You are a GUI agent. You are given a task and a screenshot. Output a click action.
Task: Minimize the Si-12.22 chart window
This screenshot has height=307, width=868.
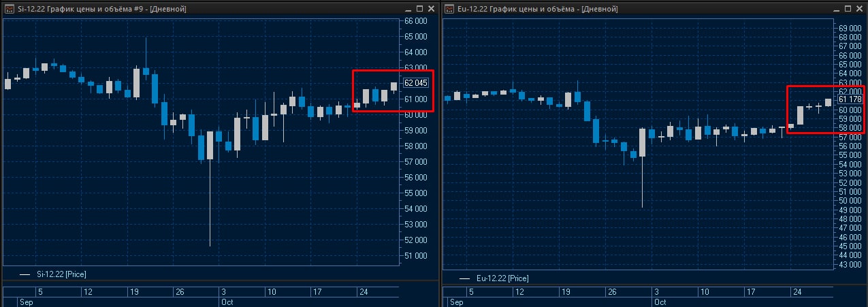[407, 9]
